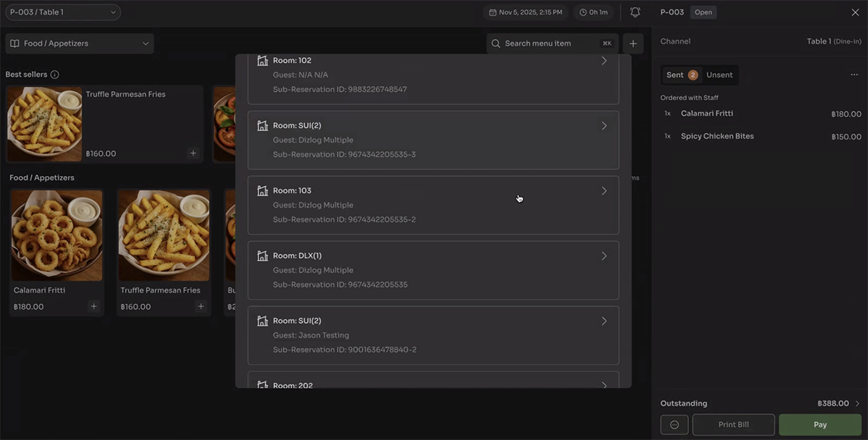
Task: Open the three-dot order options menu
Action: (x=854, y=75)
